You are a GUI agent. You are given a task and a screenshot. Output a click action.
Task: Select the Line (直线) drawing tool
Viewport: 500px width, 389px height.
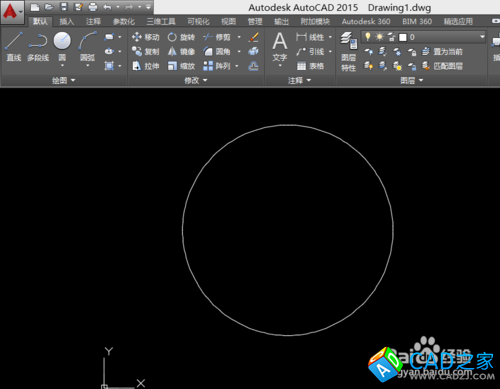coord(14,46)
